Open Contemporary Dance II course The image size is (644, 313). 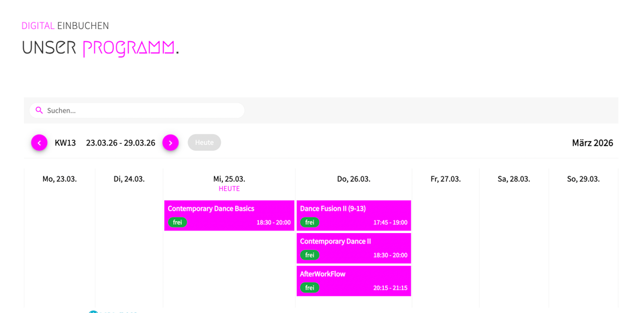336,242
